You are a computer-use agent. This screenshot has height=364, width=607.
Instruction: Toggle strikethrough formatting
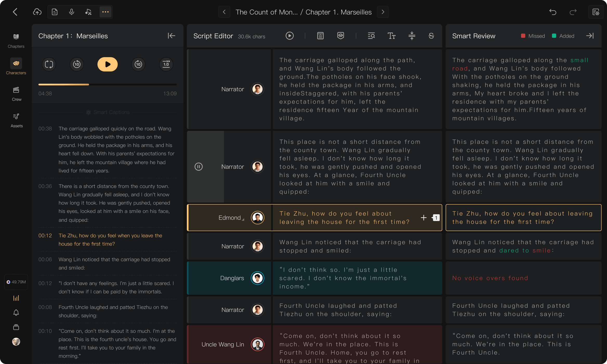point(431,36)
